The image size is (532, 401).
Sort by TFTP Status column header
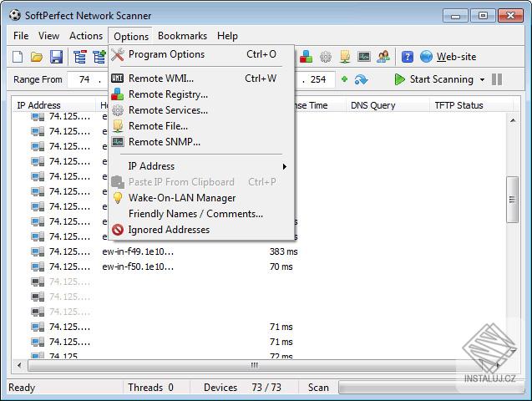(x=472, y=105)
